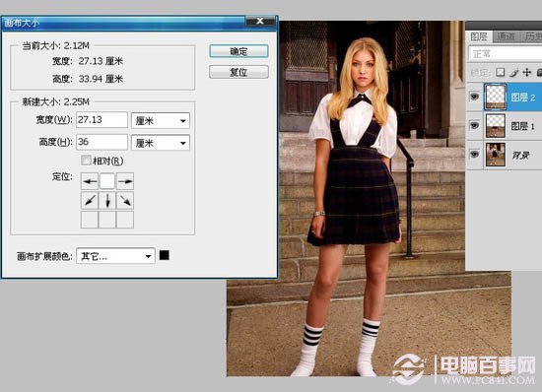Switch to the 通道 tab
Image resolution: width=542 pixels, height=392 pixels.
507,36
